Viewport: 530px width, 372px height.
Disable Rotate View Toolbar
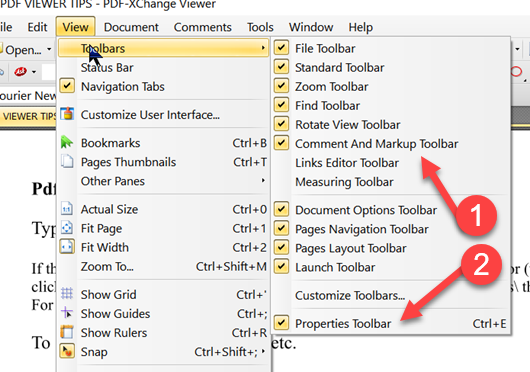(x=281, y=124)
